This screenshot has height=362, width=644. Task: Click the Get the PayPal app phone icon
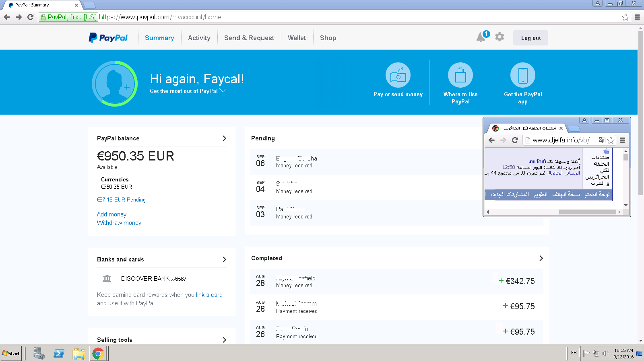pyautogui.click(x=523, y=75)
